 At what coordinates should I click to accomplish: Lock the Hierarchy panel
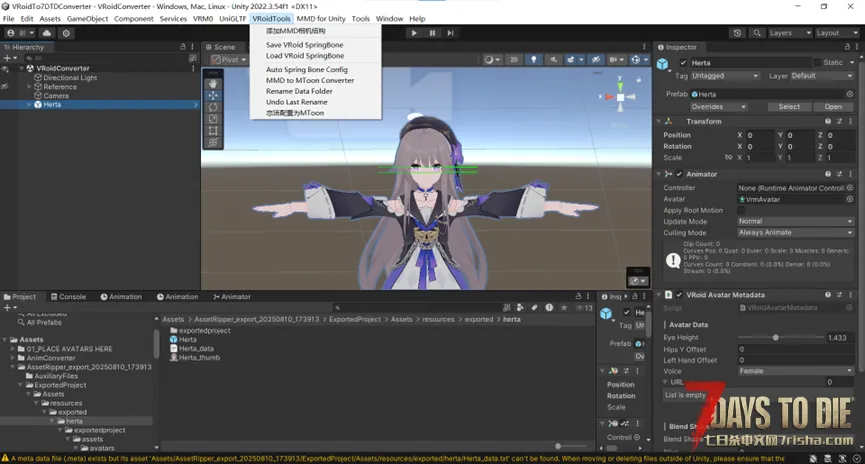click(x=183, y=47)
